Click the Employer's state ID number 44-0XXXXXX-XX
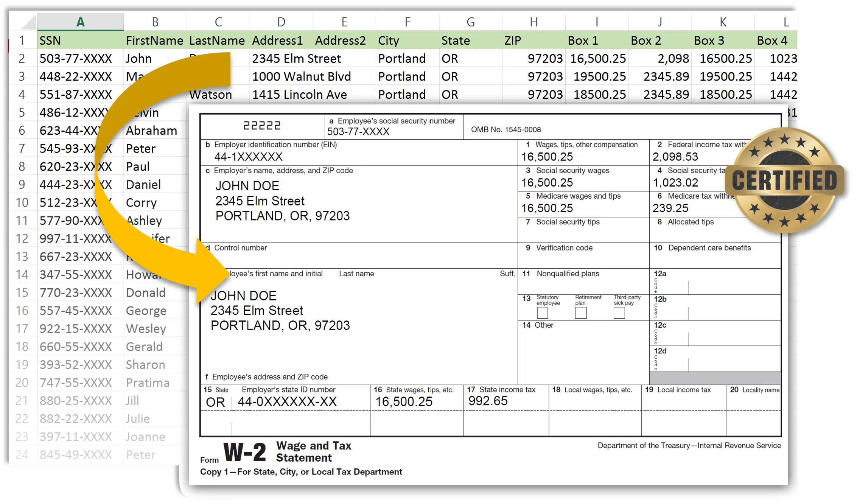Screen dimensions: 857x504 coord(287,401)
